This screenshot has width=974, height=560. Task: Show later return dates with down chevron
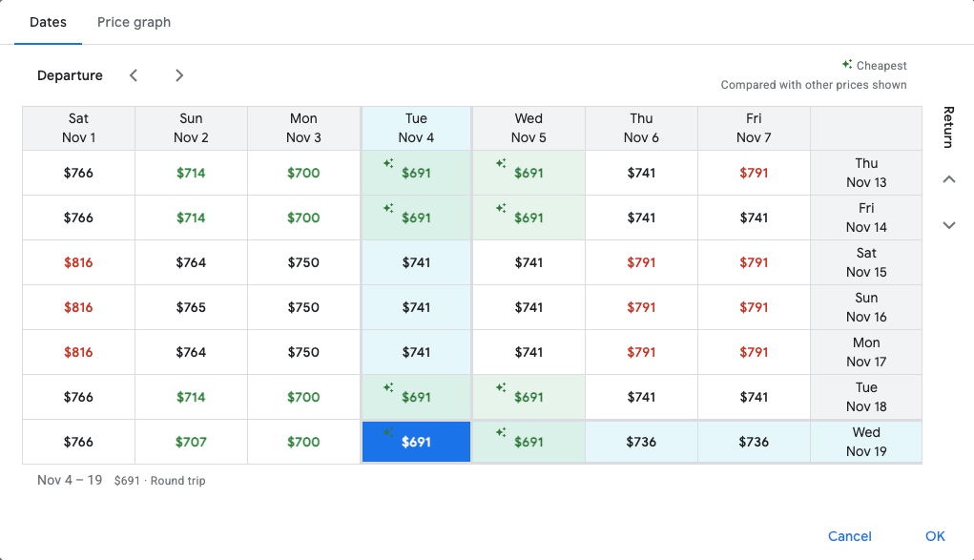(x=948, y=225)
